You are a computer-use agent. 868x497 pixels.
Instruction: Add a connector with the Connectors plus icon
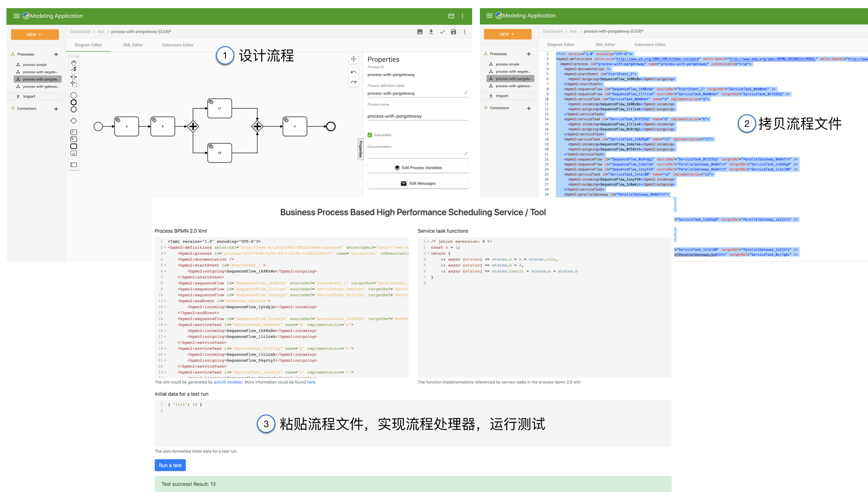click(x=56, y=108)
